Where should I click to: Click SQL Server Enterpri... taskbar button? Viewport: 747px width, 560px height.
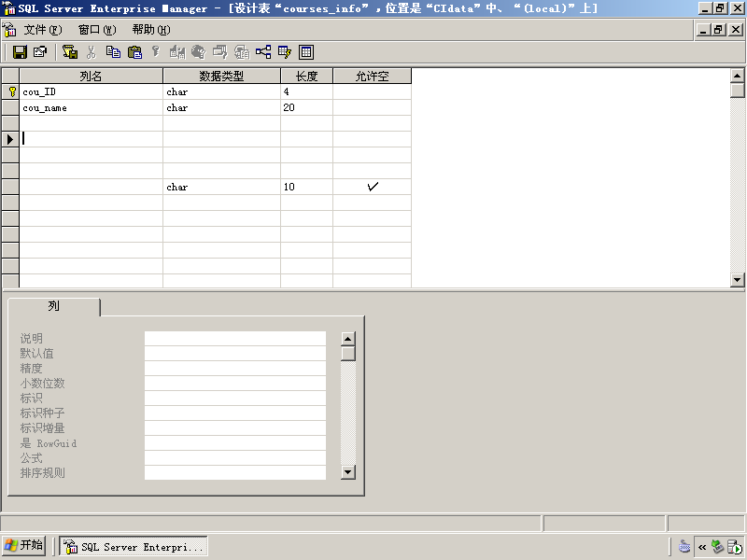pos(134,546)
